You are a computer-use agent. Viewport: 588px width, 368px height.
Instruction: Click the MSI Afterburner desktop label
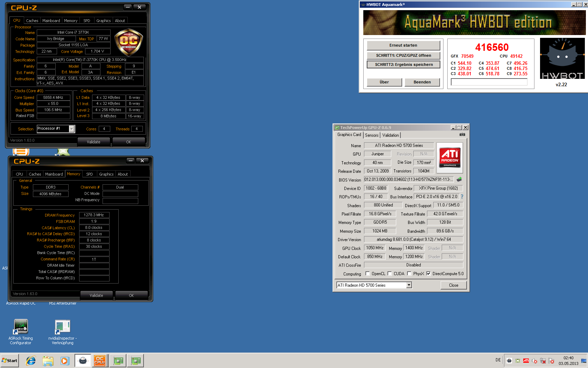coord(63,304)
